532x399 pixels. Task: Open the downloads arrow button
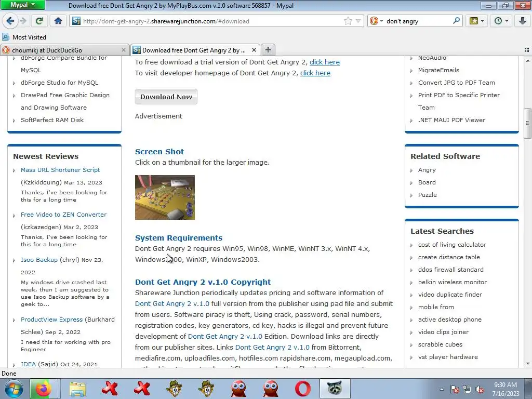[523, 21]
